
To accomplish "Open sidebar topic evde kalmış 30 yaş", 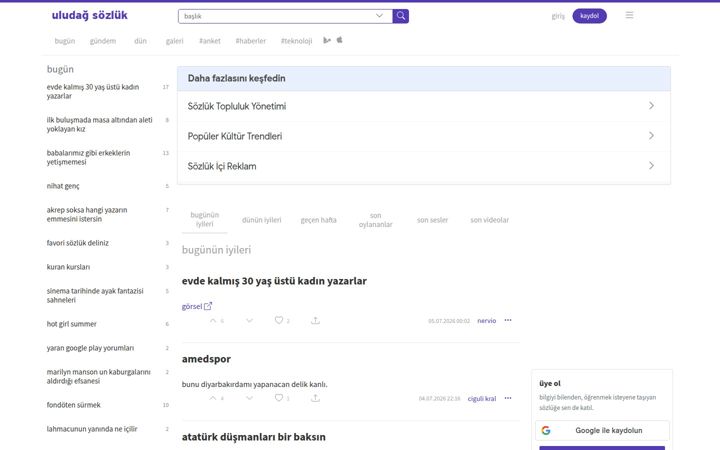I will pyautogui.click(x=93, y=91).
